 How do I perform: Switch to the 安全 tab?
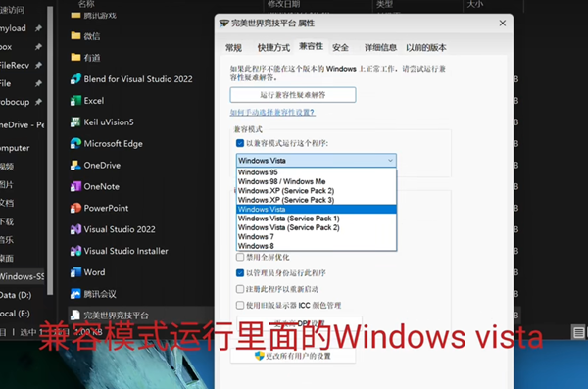click(x=340, y=48)
